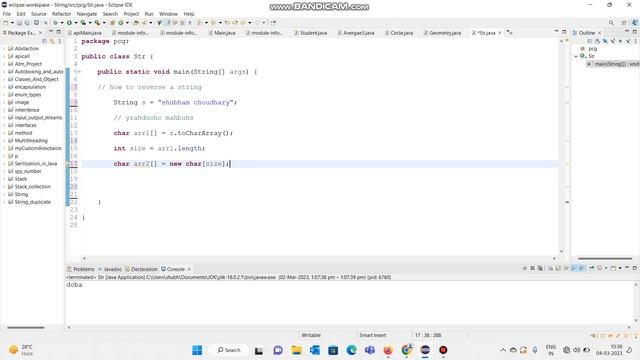Click Remove All Terminated Launches in Console
Viewport: 640px width, 360px height.
tap(540, 268)
